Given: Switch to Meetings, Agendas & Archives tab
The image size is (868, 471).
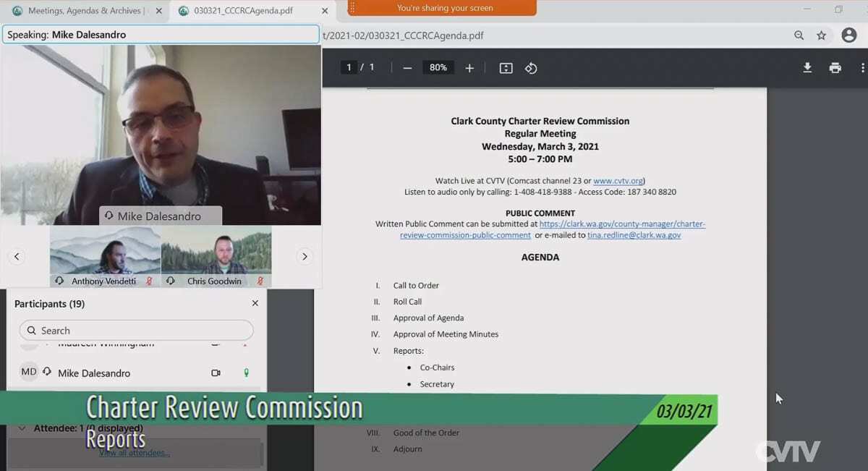Looking at the screenshot, I should coord(85,11).
